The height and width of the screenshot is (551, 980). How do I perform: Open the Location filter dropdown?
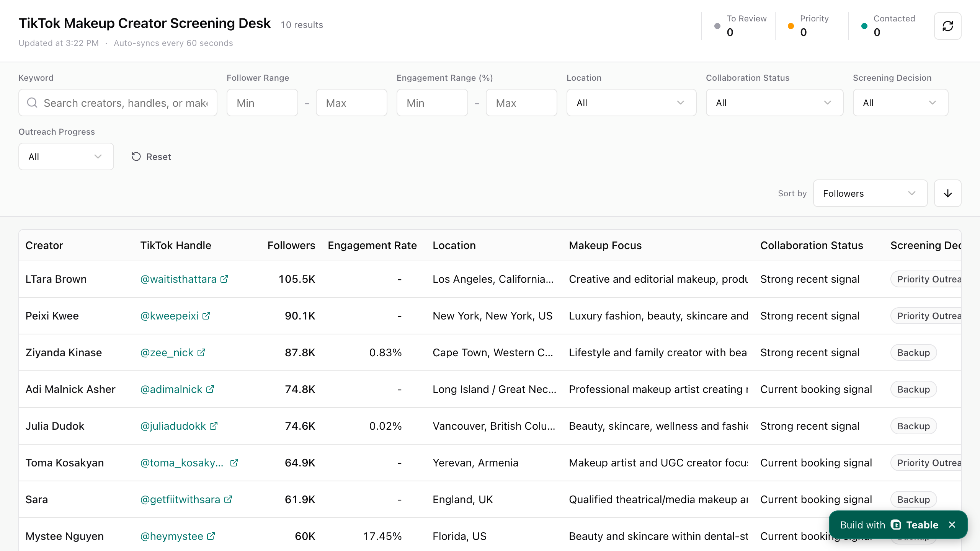pos(631,103)
